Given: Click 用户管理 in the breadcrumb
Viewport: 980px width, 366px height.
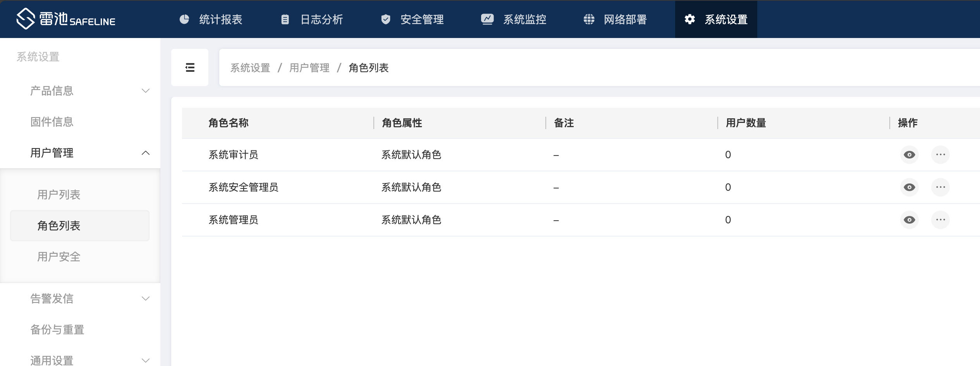Looking at the screenshot, I should click(309, 68).
